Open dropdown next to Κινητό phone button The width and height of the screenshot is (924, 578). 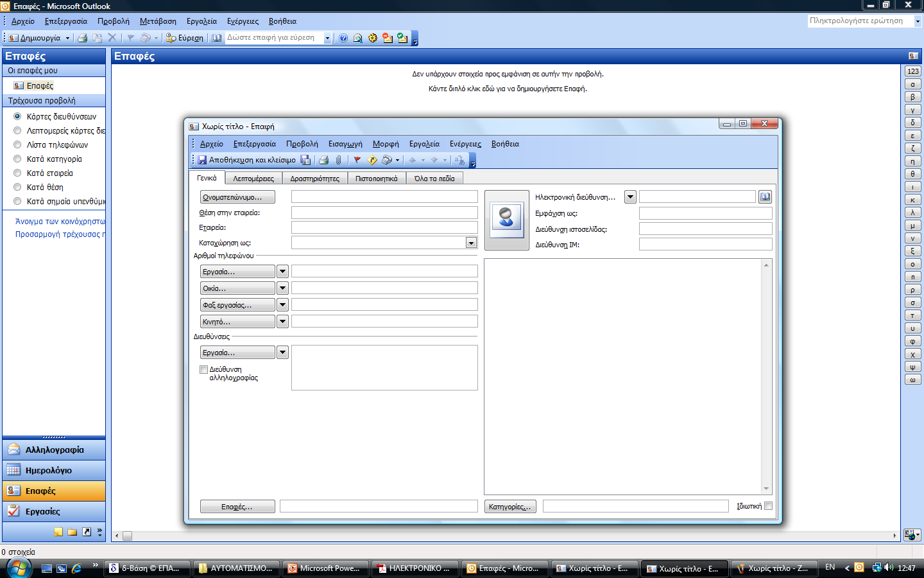[282, 322]
